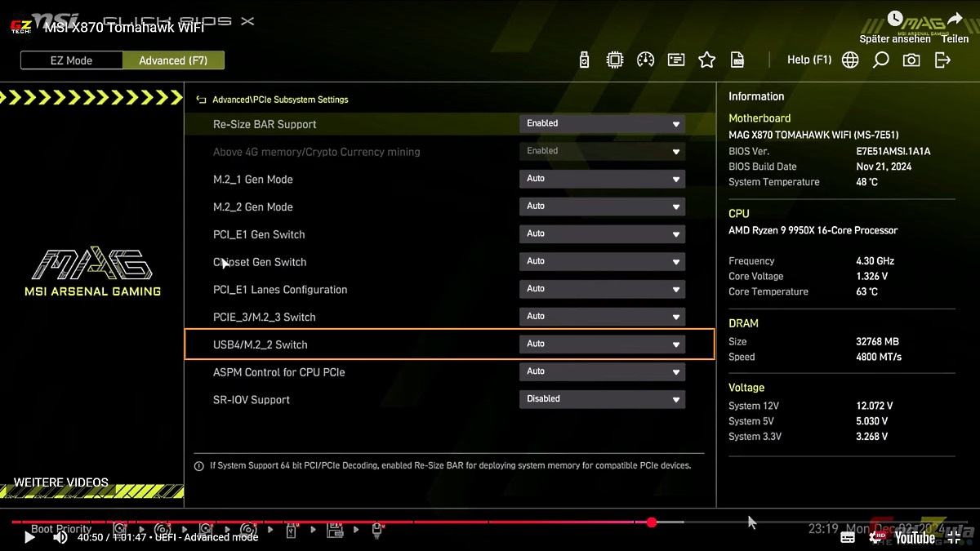Click Teilen share label

tap(955, 38)
